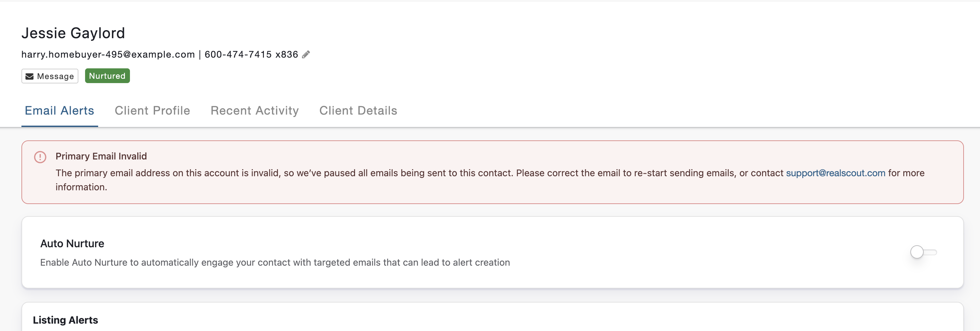Open the support@realscout.com email link
This screenshot has width=980, height=331.
[x=835, y=173]
